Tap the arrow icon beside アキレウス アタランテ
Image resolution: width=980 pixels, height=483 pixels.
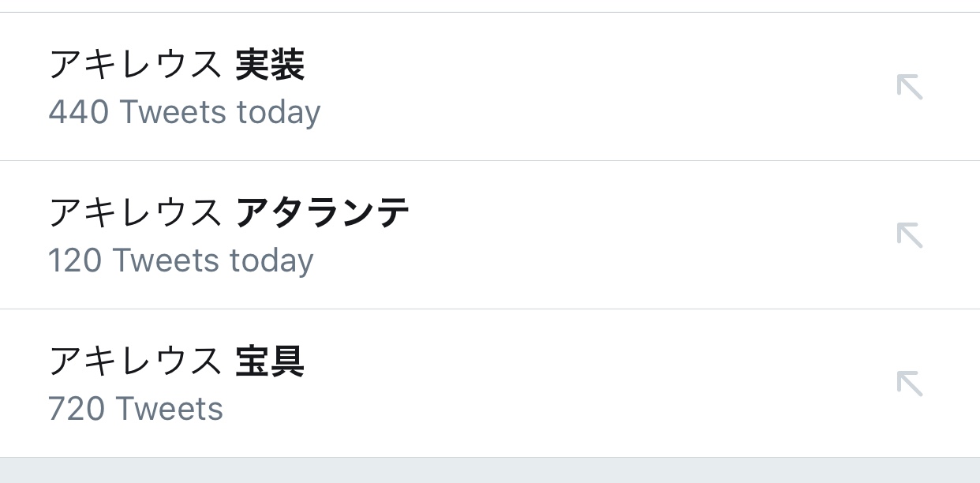click(x=910, y=235)
